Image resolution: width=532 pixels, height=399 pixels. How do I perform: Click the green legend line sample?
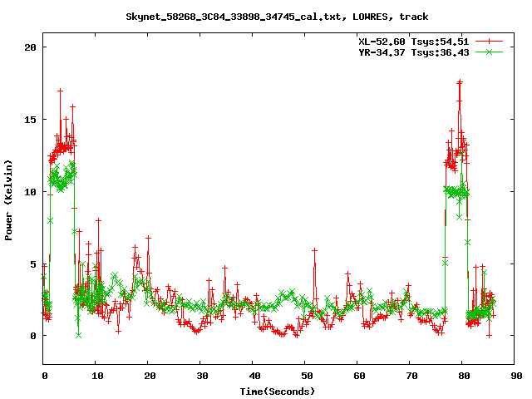489,52
